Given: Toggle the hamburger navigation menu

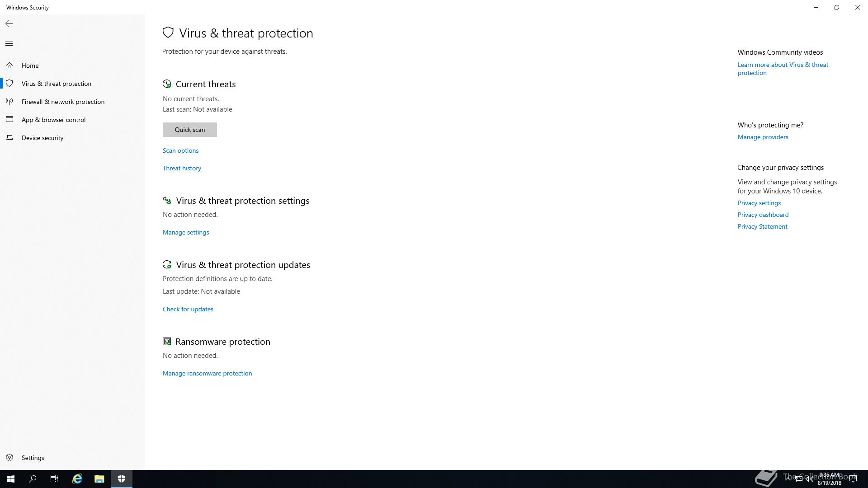Looking at the screenshot, I should click(9, 44).
